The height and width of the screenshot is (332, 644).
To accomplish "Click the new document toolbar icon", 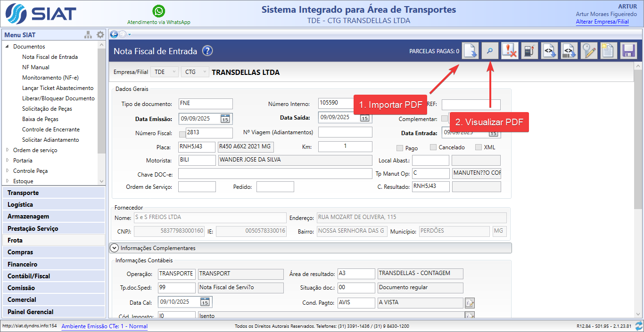I will pos(609,51).
